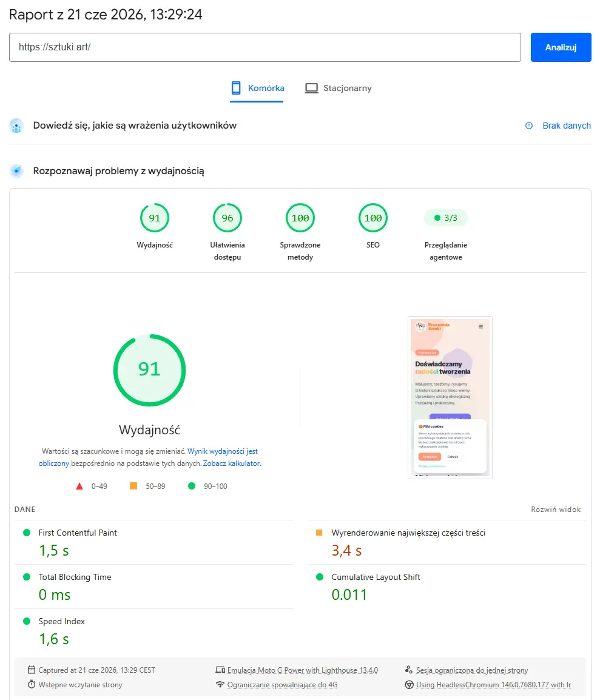Click the Analizuj button
Image resolution: width=600 pixels, height=700 pixels.
[x=561, y=47]
